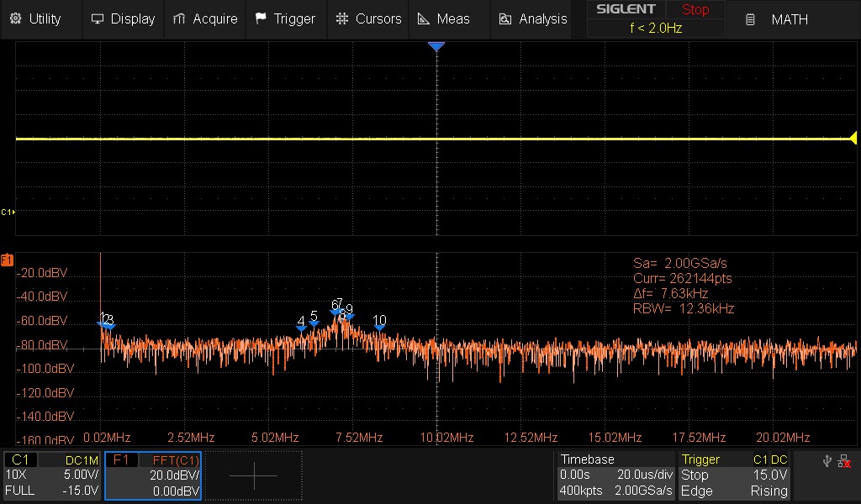
Task: Click the 400kpts memory depth value
Action: click(581, 491)
